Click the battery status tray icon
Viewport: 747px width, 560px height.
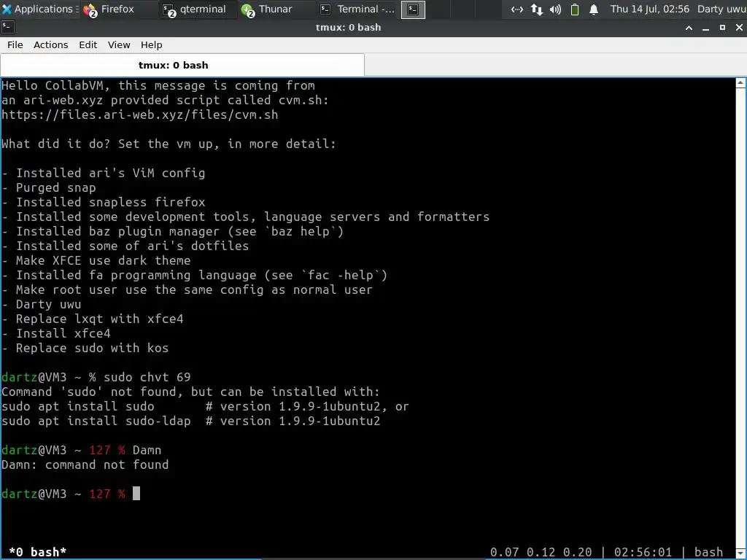coord(575,9)
